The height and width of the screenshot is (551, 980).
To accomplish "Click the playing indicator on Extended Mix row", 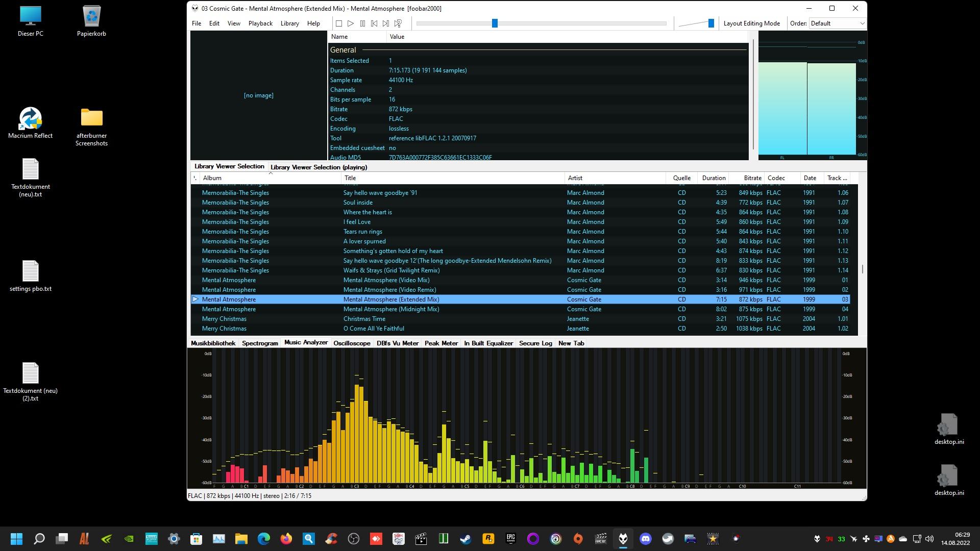I will click(x=195, y=299).
